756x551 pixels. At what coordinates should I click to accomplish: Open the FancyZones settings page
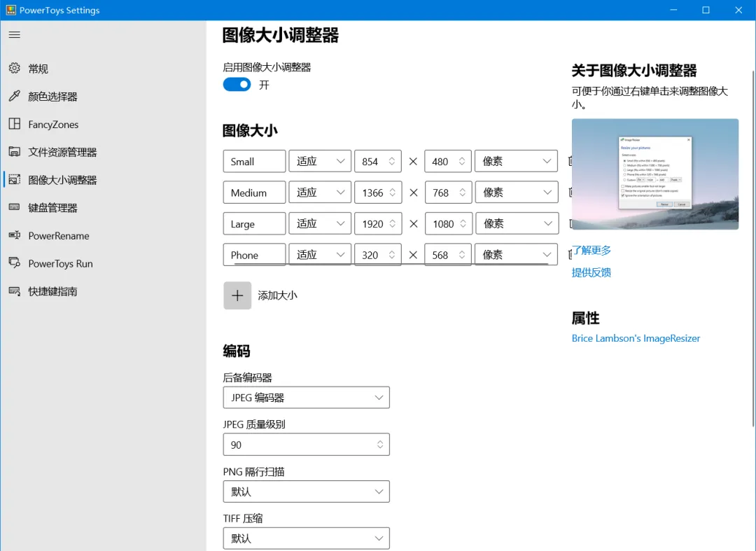point(53,125)
